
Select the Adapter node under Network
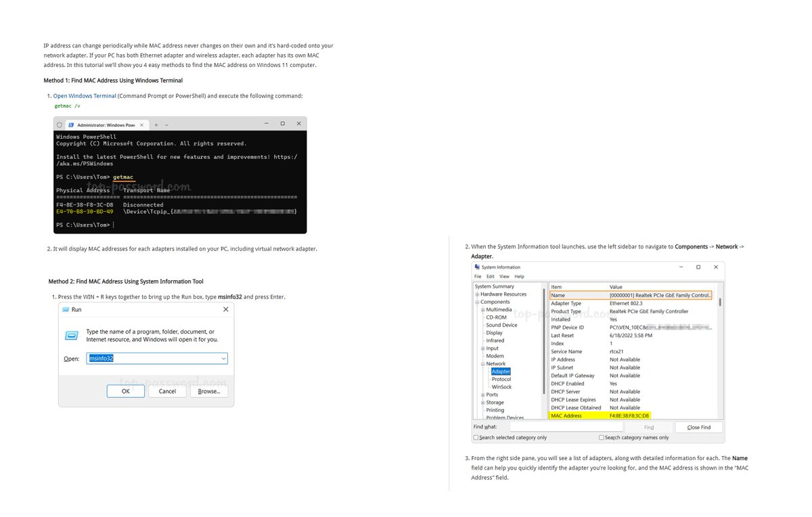point(501,371)
